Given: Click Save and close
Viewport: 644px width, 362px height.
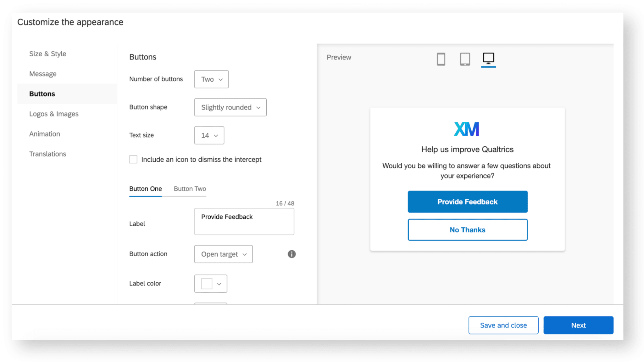Looking at the screenshot, I should [503, 325].
